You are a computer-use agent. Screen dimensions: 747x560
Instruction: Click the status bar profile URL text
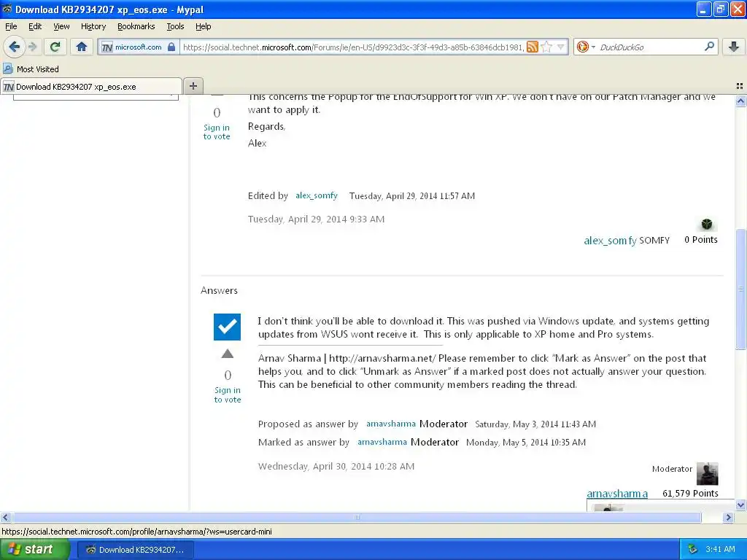pos(136,532)
